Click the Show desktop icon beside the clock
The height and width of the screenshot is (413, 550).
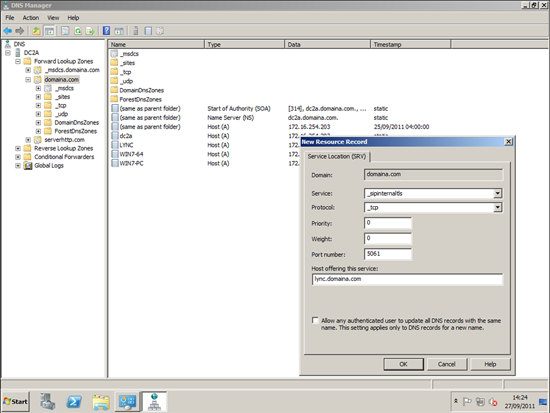543,401
